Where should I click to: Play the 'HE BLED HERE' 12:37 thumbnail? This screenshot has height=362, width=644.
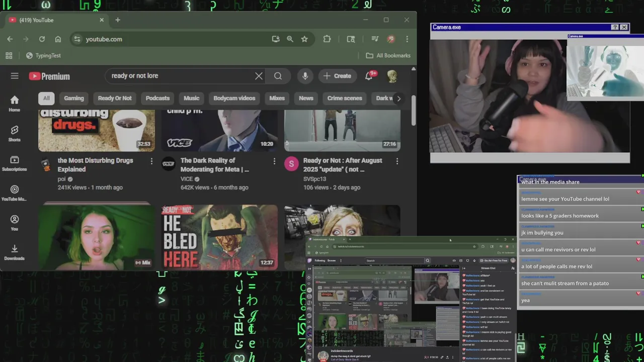(x=219, y=236)
